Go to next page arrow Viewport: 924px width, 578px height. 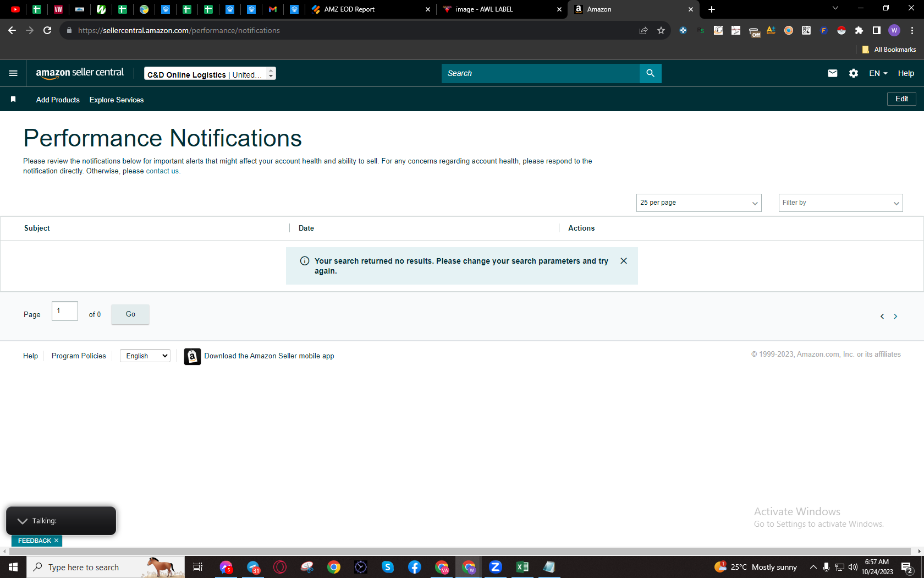pyautogui.click(x=895, y=317)
